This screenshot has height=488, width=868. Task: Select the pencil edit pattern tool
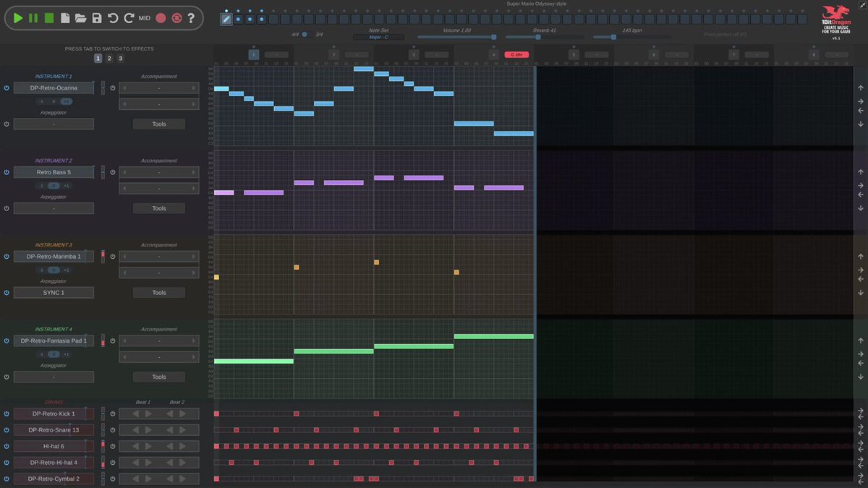(x=226, y=19)
